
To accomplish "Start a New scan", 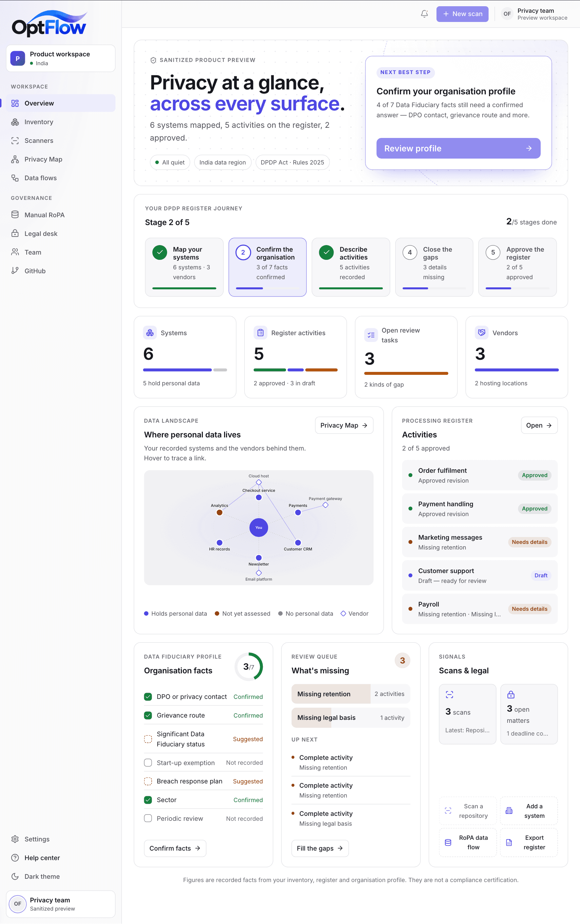I will tap(462, 14).
